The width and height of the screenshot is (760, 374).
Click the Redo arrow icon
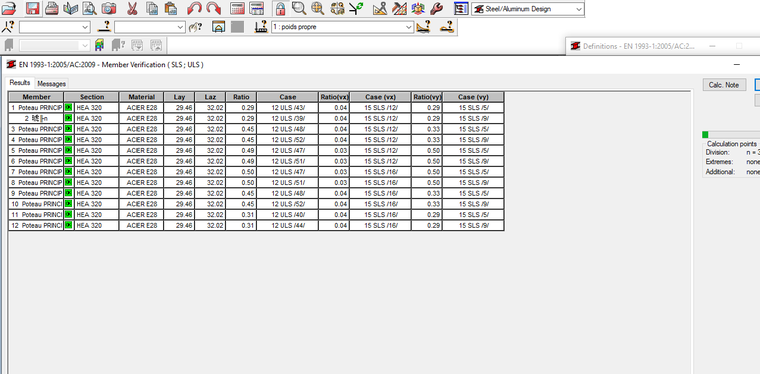(213, 8)
